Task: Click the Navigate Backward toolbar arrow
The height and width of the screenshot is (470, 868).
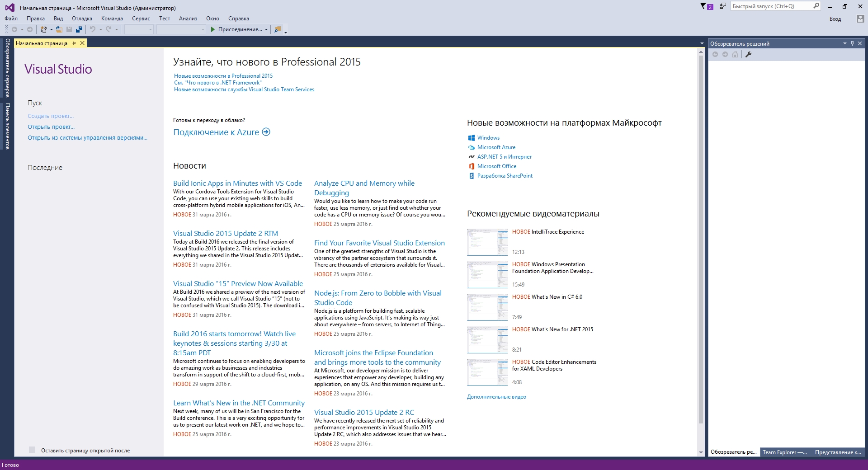Action: pos(14,29)
